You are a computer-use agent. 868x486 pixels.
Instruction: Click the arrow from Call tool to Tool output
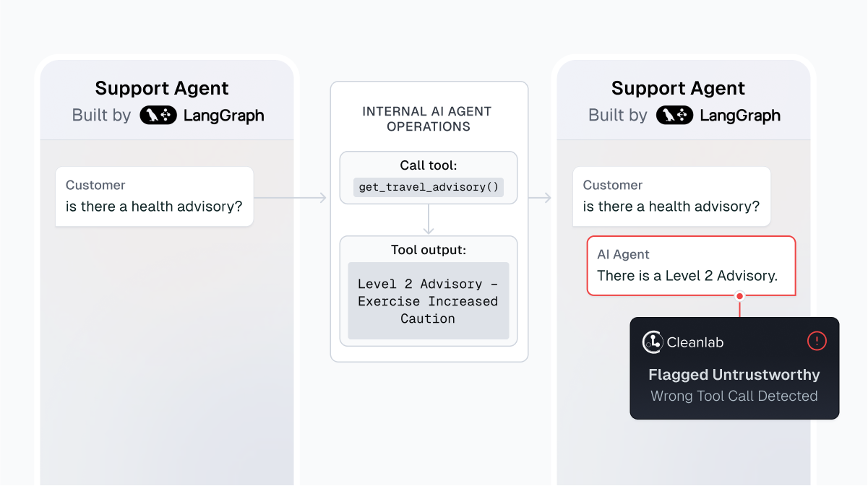click(x=429, y=224)
